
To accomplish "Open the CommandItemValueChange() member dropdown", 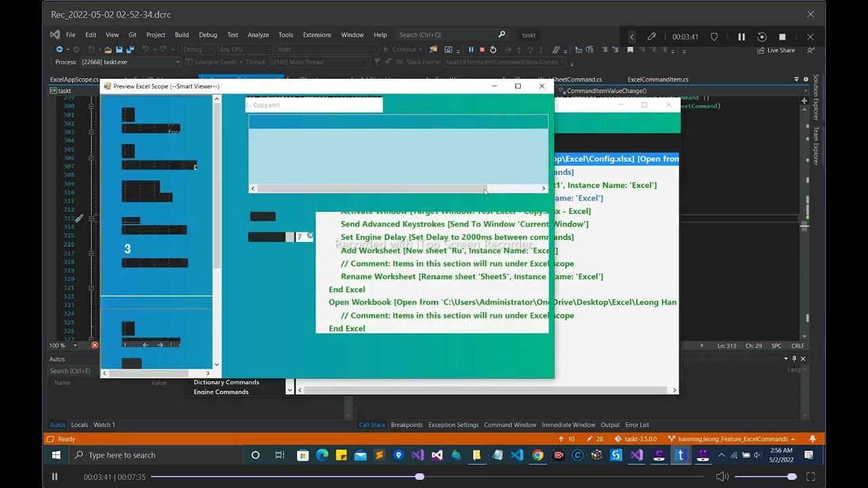I will pos(682,91).
